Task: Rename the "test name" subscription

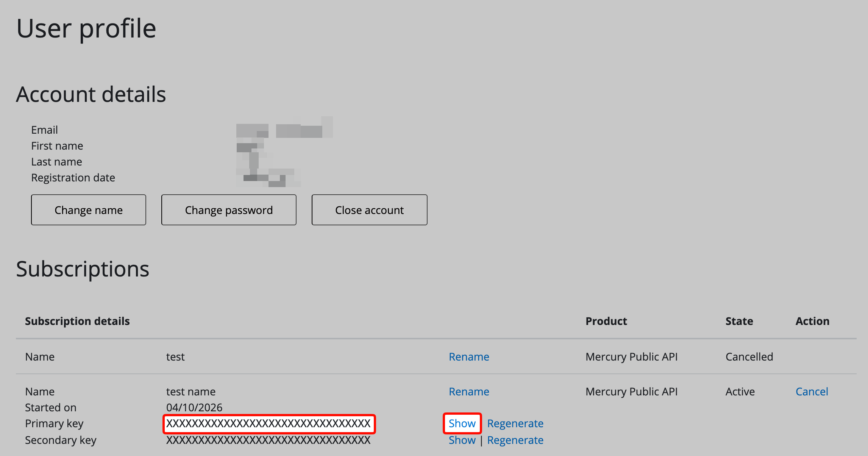Action: (469, 392)
